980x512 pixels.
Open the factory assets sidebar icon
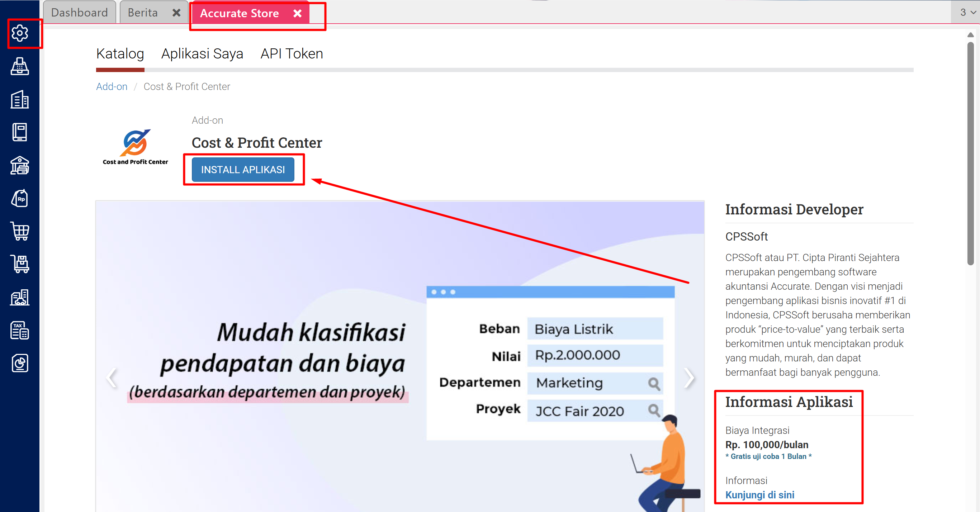click(20, 297)
